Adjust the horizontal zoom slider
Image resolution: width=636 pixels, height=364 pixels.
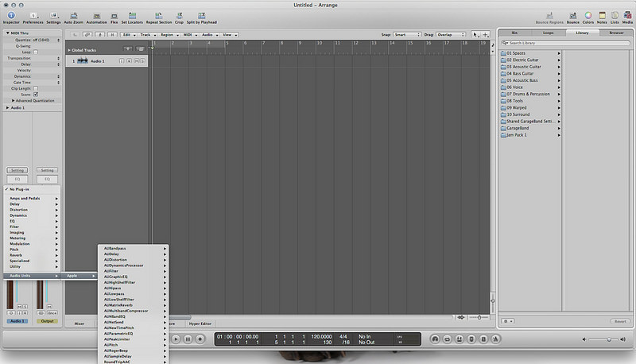click(479, 317)
